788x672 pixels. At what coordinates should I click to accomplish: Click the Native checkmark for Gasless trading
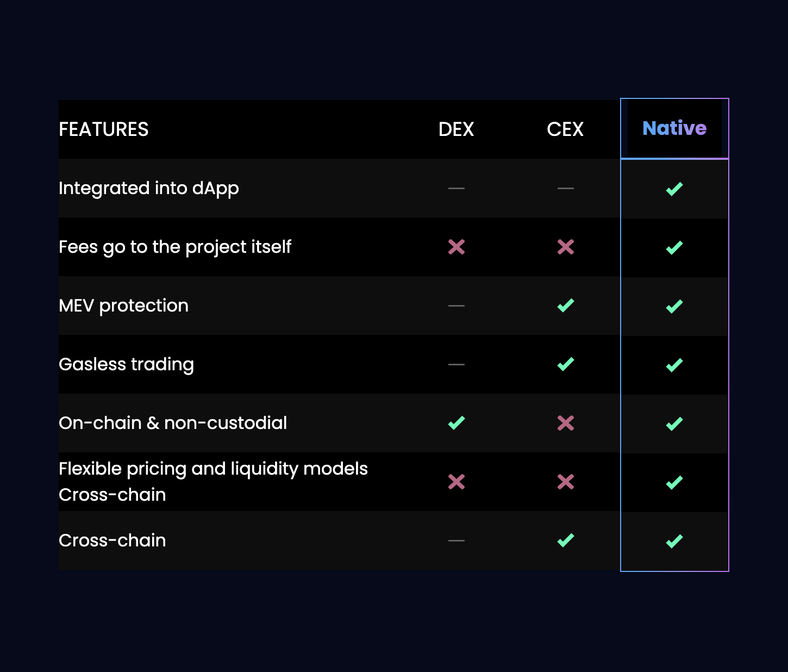(x=674, y=365)
